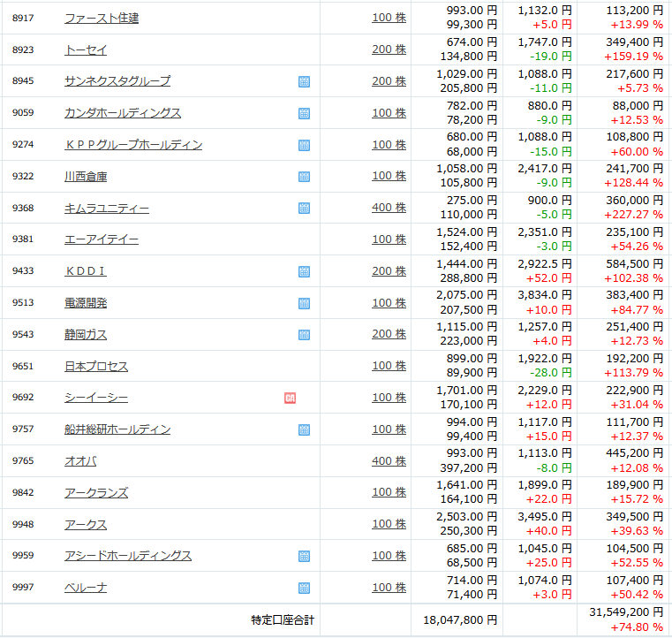
Task: Click 100 株 link for カンダホールディングス
Action: pyautogui.click(x=389, y=113)
